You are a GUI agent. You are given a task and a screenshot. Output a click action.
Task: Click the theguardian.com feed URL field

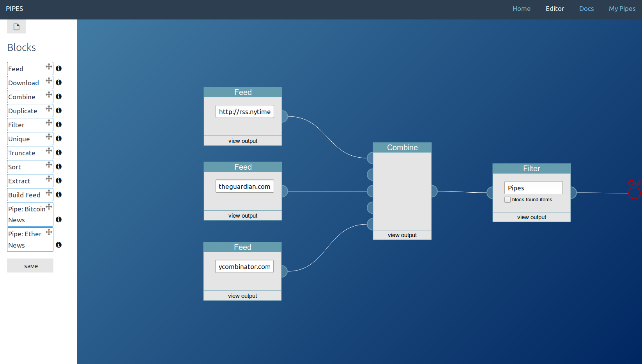(x=244, y=186)
